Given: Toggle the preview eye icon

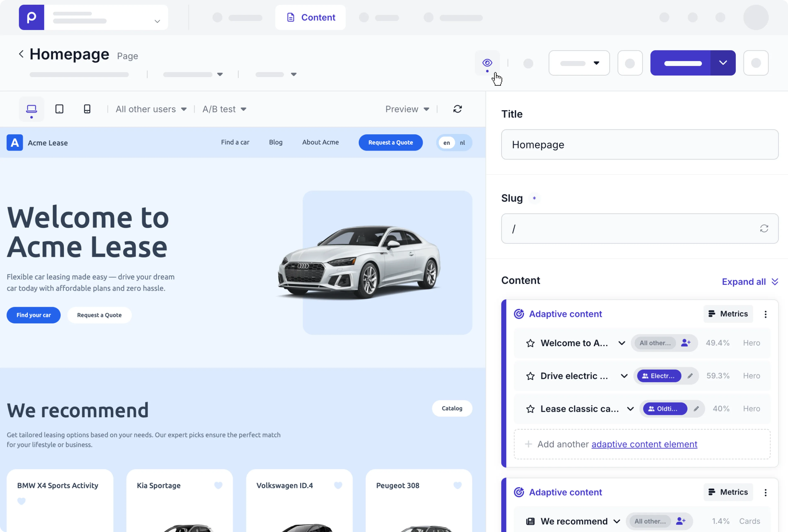Looking at the screenshot, I should pos(487,63).
